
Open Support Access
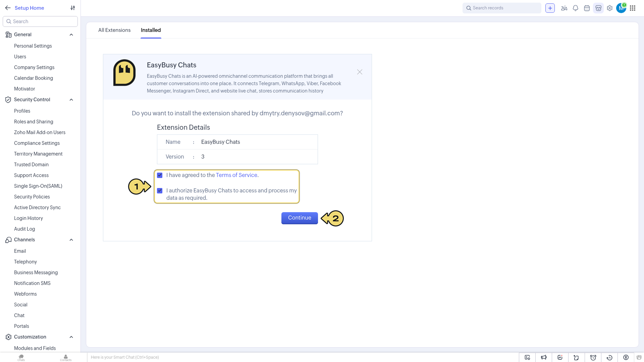click(31, 175)
